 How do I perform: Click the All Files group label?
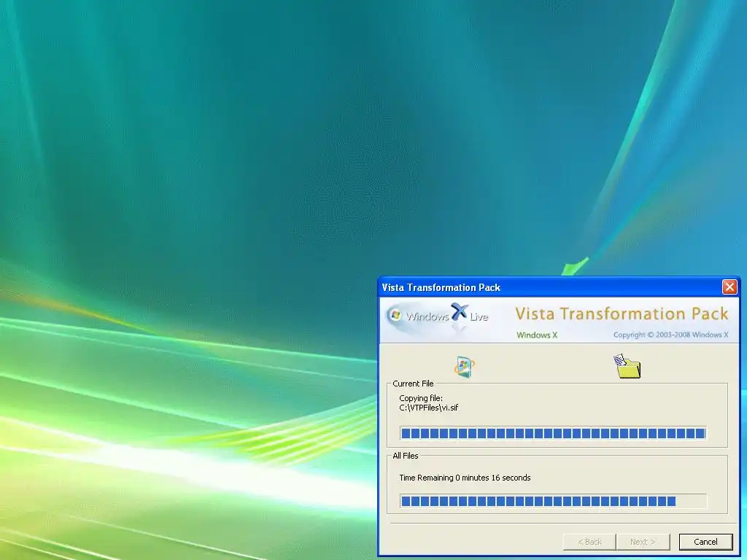[x=406, y=456]
